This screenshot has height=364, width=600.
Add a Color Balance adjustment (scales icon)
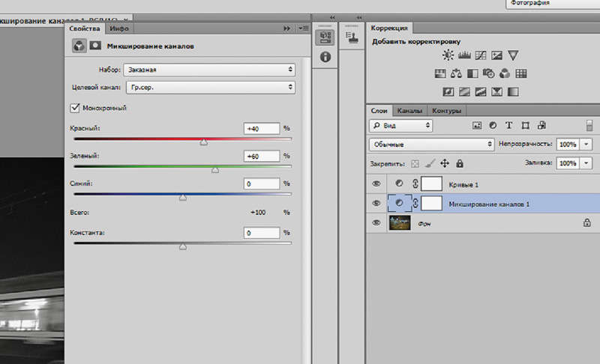point(456,73)
